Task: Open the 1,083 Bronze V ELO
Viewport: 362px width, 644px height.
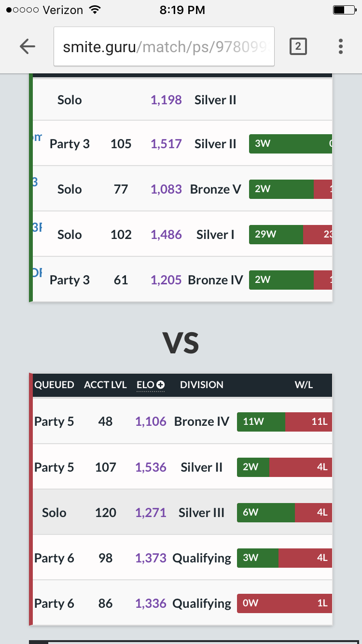Action: pyautogui.click(x=166, y=189)
